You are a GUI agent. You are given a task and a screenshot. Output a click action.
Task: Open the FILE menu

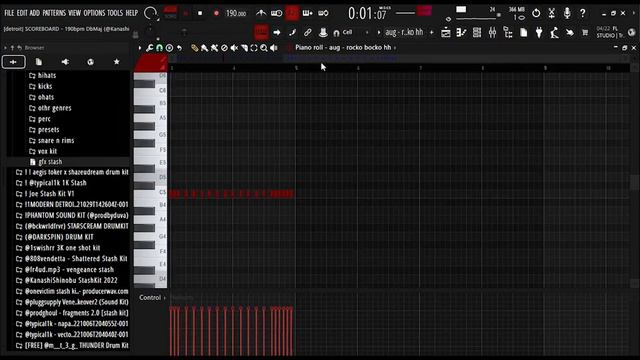pyautogui.click(x=9, y=13)
